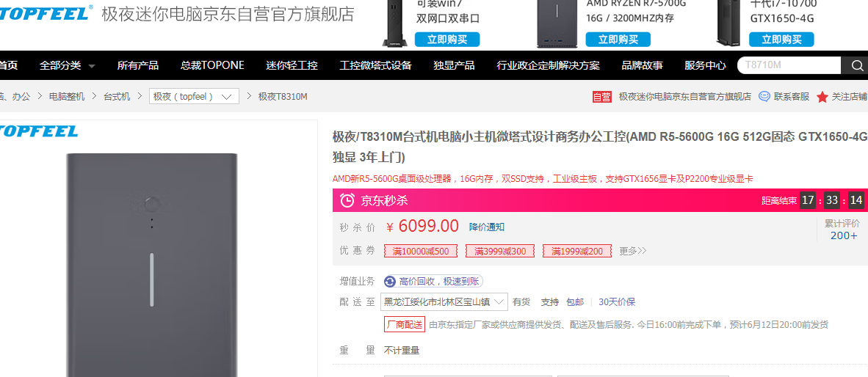Click 电脑整机 breadcrumb link
The width and height of the screenshot is (868, 377).
(67, 97)
